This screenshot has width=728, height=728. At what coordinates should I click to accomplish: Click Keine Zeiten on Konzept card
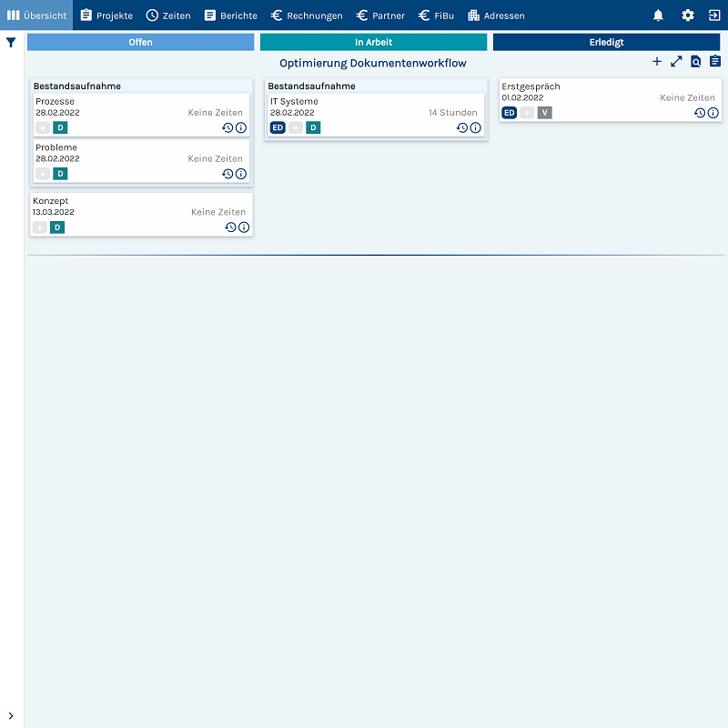point(218,212)
